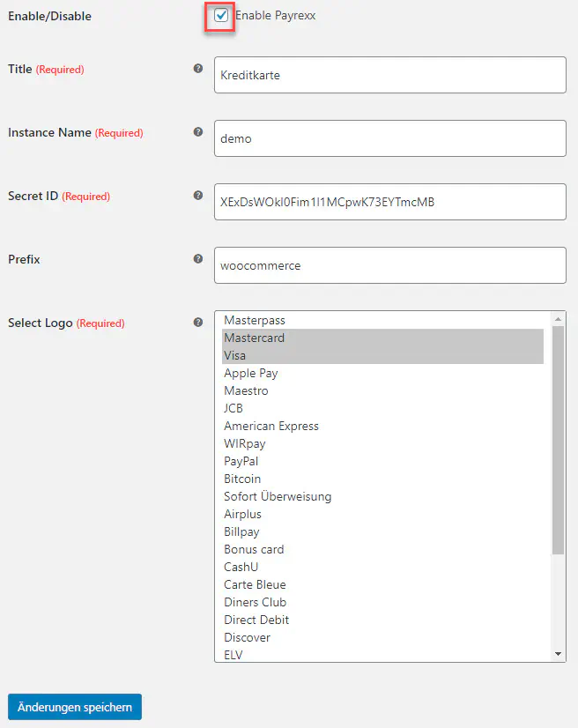Image resolution: width=578 pixels, height=728 pixels.
Task: Click into the Title field with Kreditkarte
Action: [389, 75]
